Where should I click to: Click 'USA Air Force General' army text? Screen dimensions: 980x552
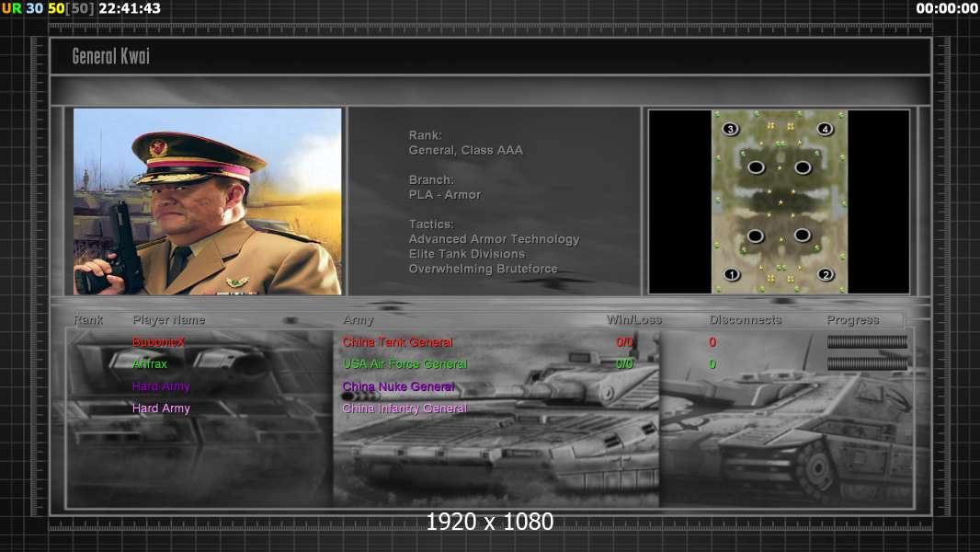click(x=405, y=363)
